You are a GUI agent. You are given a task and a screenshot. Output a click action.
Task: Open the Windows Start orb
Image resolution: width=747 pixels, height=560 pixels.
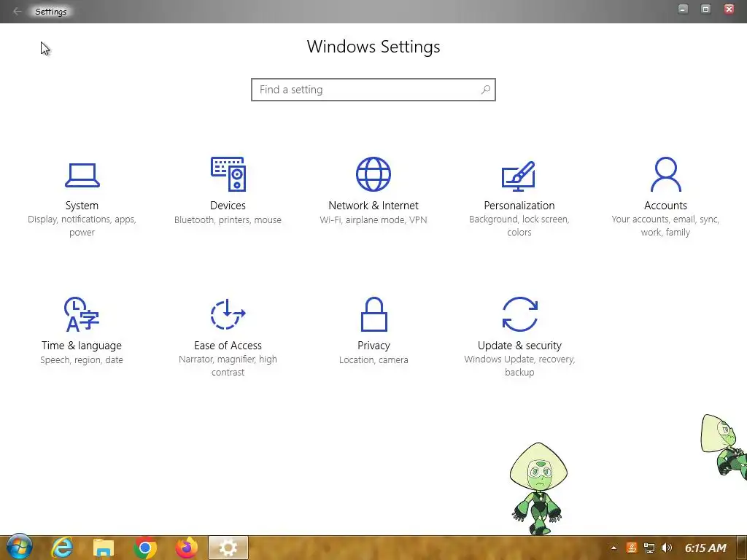tap(19, 547)
